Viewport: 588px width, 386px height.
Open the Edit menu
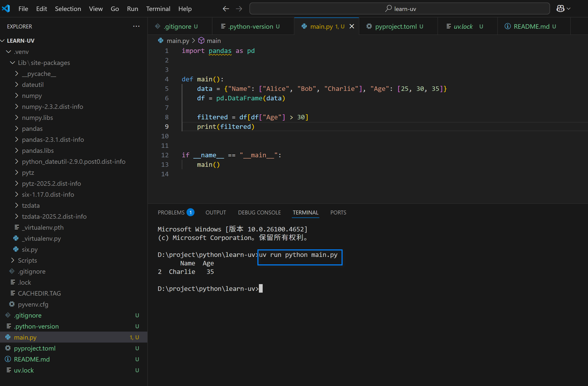(41, 9)
